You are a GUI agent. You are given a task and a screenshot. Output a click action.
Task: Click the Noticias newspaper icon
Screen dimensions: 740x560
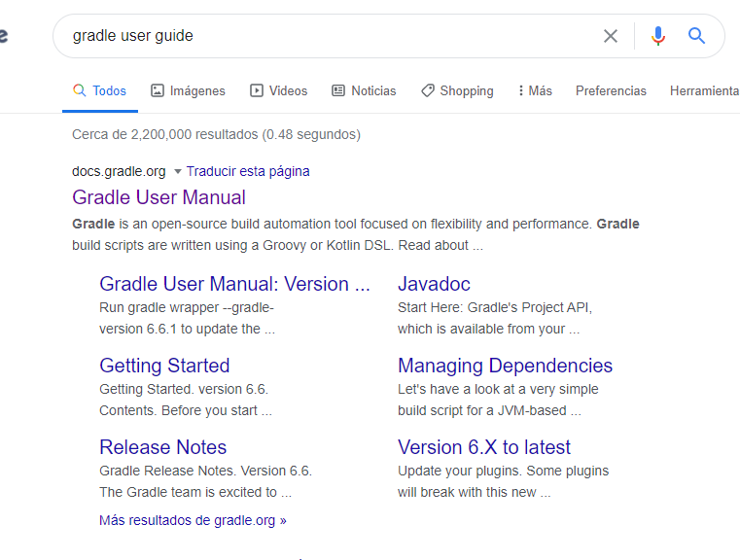point(338,90)
